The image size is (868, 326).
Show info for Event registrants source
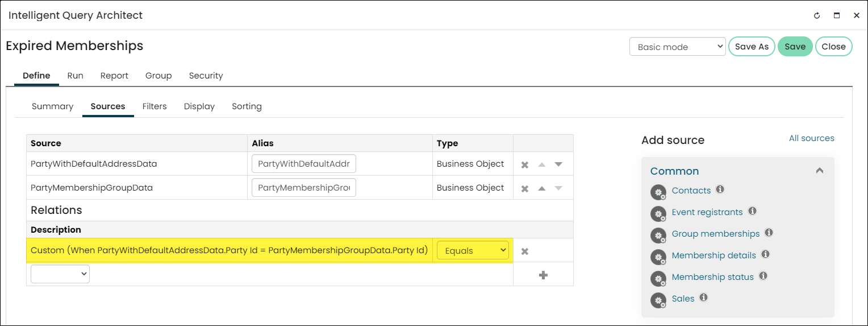click(x=752, y=211)
